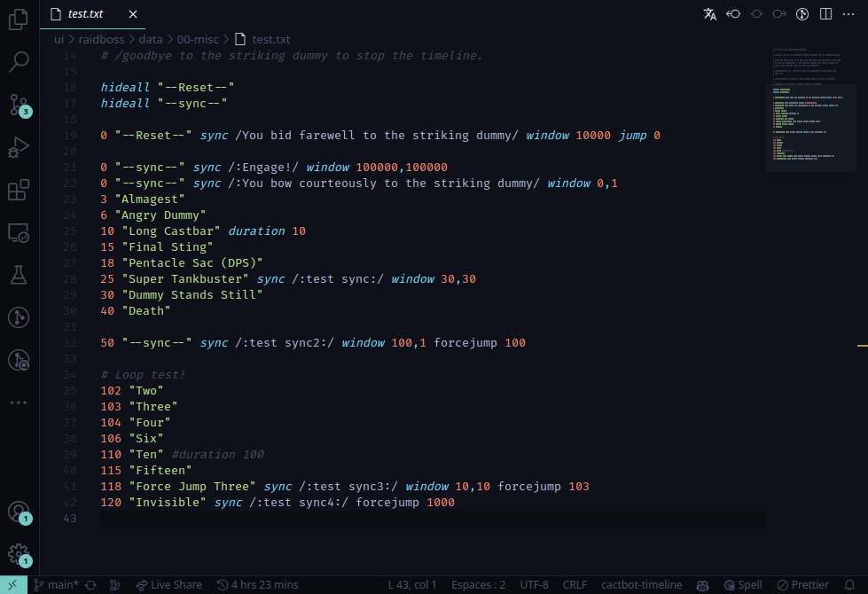Click "Dummy Stands Still" text

[x=192, y=295]
